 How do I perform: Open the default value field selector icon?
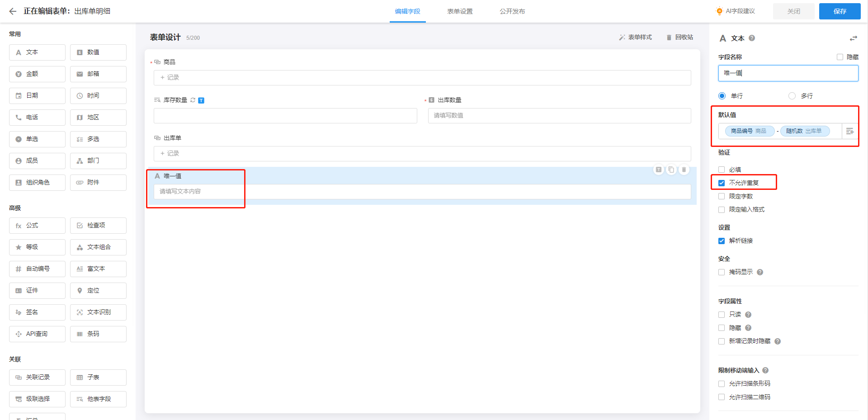click(x=850, y=131)
